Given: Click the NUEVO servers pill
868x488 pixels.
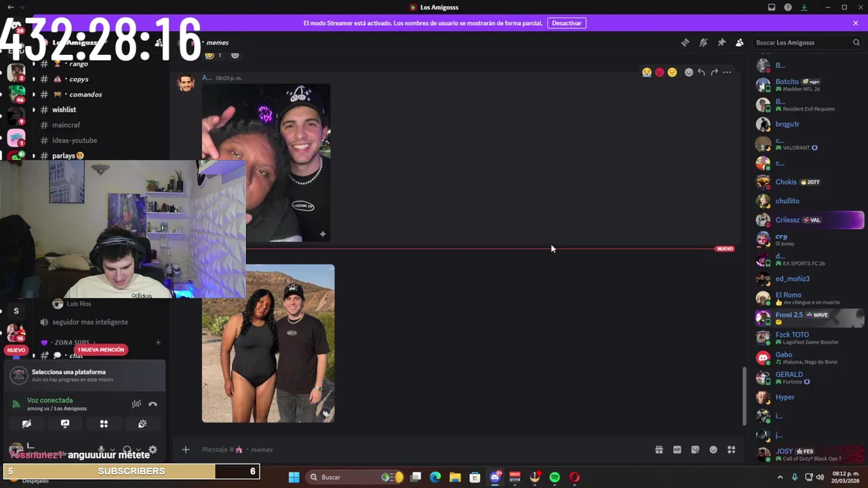Looking at the screenshot, I should [x=16, y=350].
